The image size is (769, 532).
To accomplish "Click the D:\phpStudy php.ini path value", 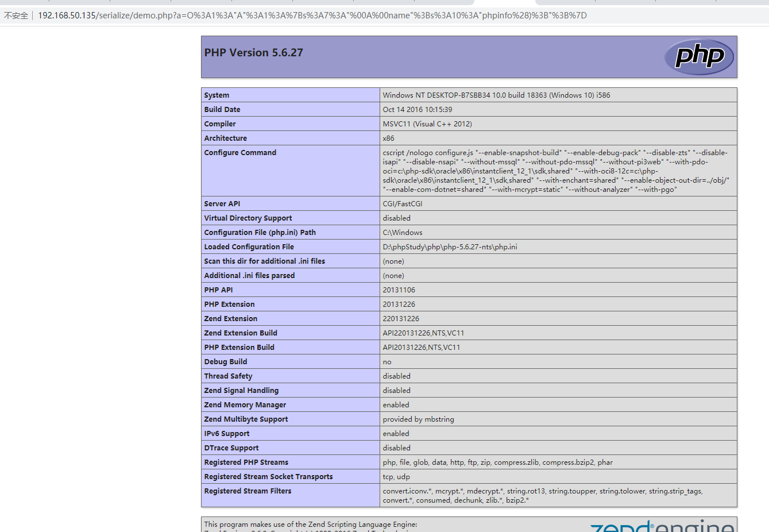I will [450, 247].
